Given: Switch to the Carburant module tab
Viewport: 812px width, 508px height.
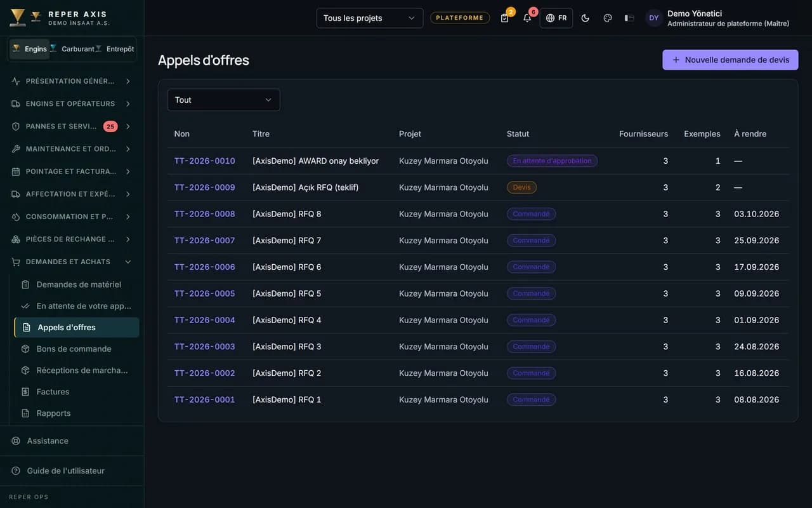Looking at the screenshot, I should coord(72,49).
